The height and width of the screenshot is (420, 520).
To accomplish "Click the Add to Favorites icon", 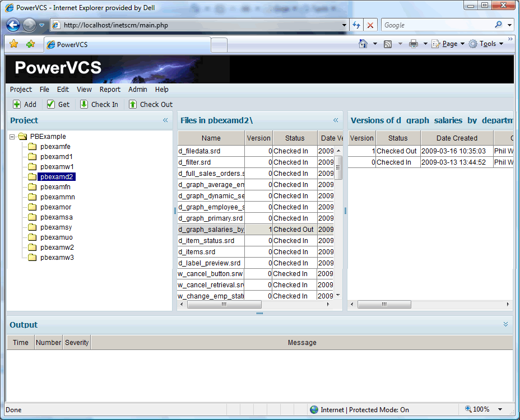I will tap(30, 44).
